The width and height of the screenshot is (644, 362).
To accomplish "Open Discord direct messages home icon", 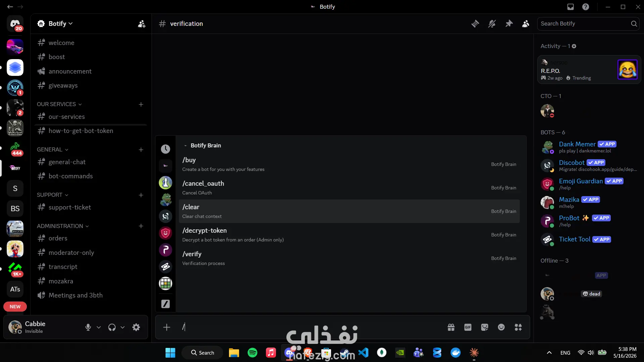I will tap(15, 24).
